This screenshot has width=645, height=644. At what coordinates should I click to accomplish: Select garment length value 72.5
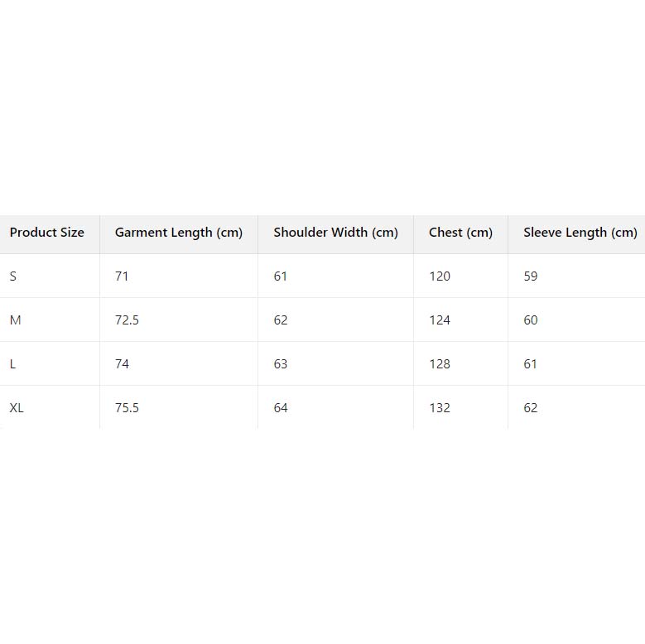coord(127,320)
